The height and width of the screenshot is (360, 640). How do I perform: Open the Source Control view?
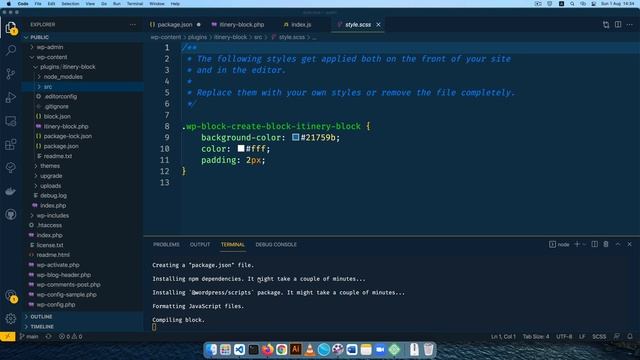11,73
